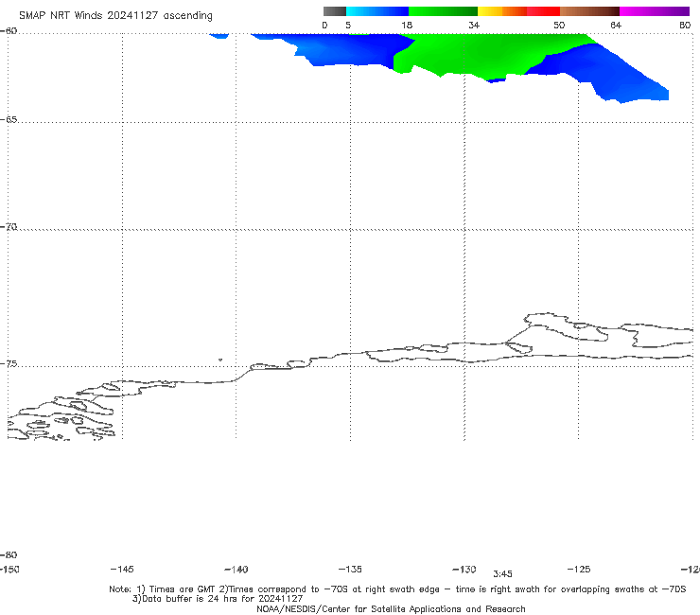Image resolution: width=700 pixels, height=615 pixels.
Task: Click the color scale label 50
Action: point(559,25)
